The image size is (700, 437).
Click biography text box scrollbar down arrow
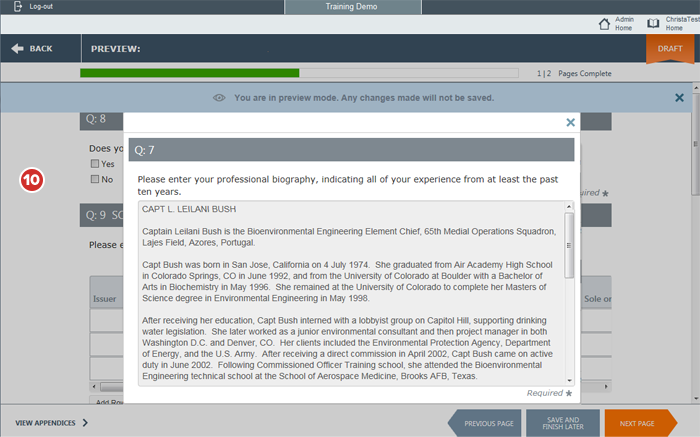click(x=570, y=380)
